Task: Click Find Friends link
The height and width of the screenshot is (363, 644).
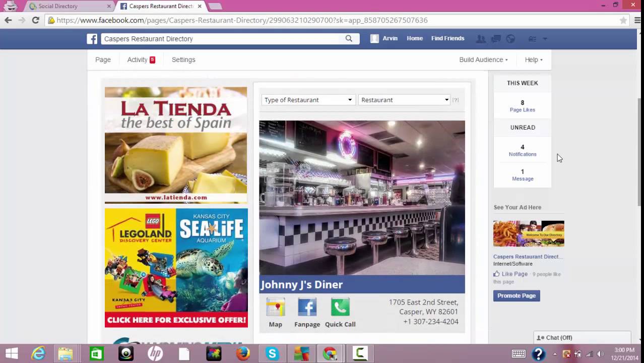Action: tap(447, 38)
